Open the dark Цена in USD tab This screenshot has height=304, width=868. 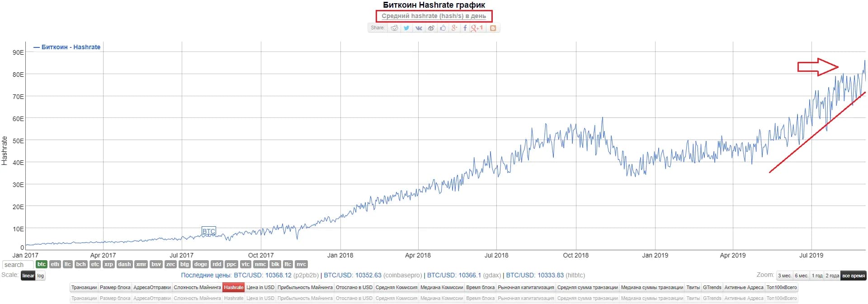click(260, 287)
